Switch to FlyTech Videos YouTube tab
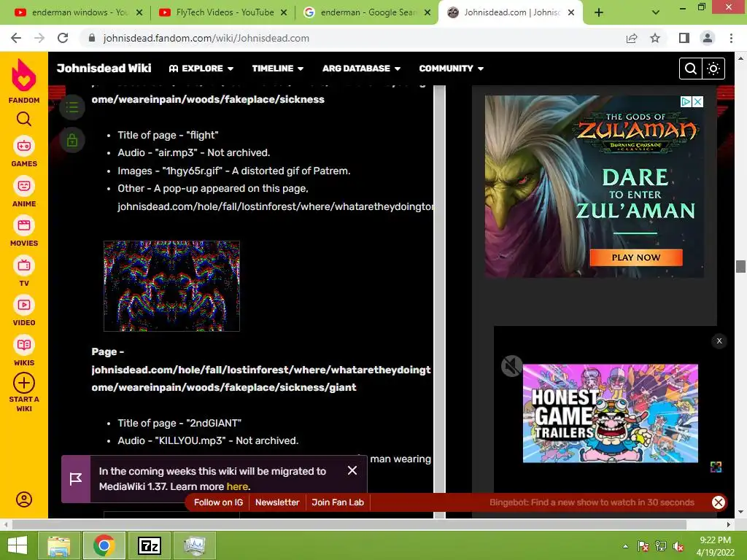747x560 pixels. pos(222,13)
